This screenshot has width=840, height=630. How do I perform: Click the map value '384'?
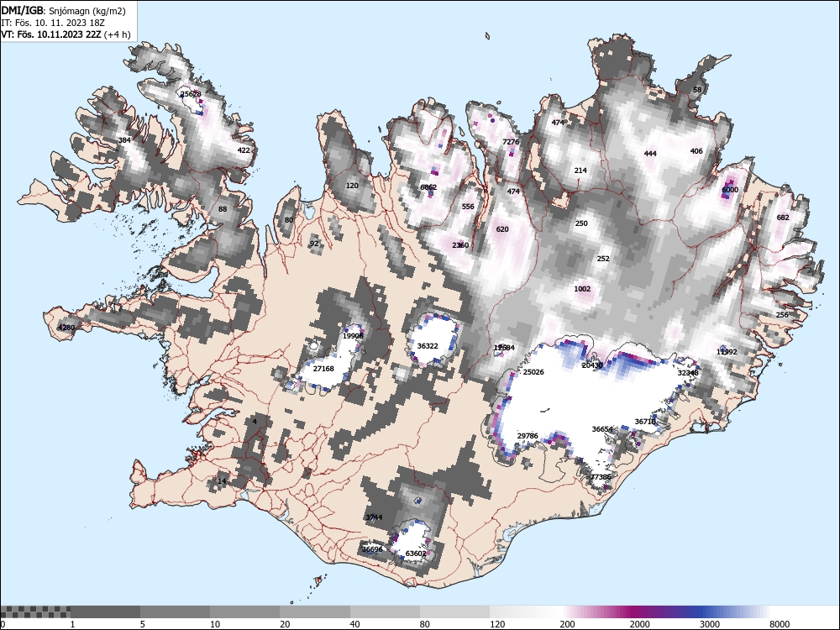(124, 140)
